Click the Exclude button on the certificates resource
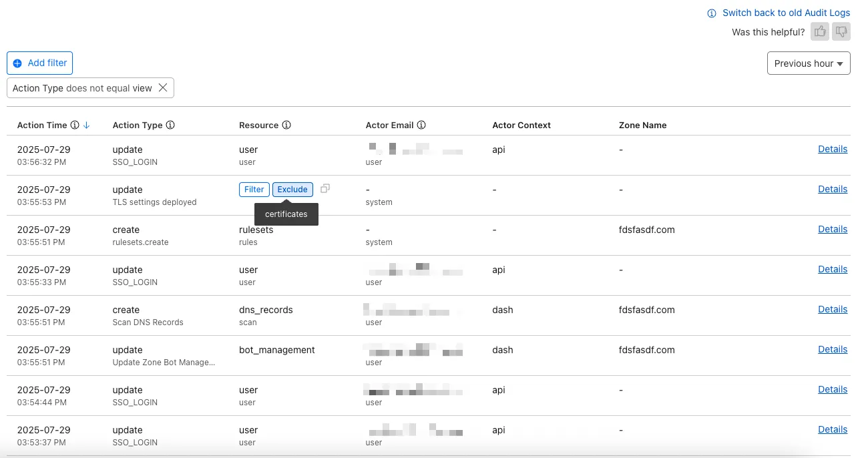This screenshot has height=458, width=868. (x=292, y=189)
